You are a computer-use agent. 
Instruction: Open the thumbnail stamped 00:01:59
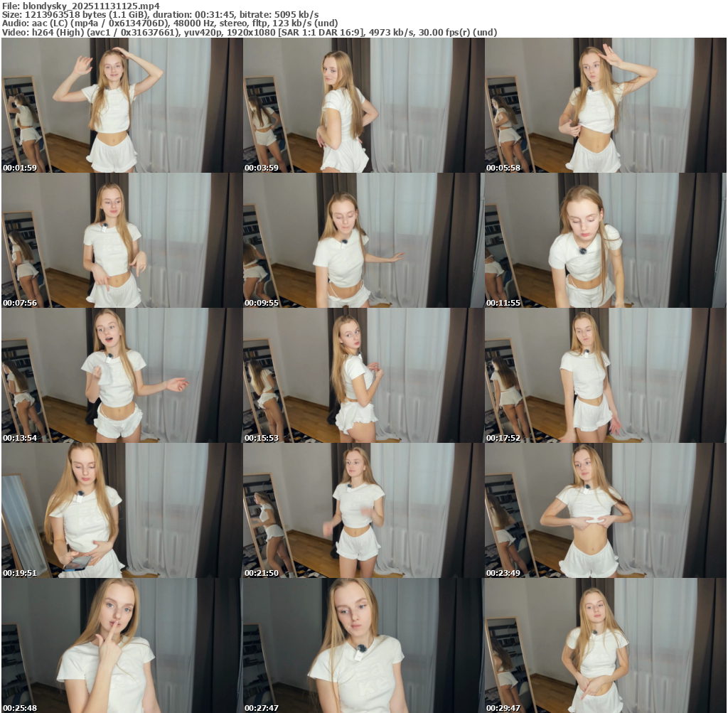tap(122, 105)
